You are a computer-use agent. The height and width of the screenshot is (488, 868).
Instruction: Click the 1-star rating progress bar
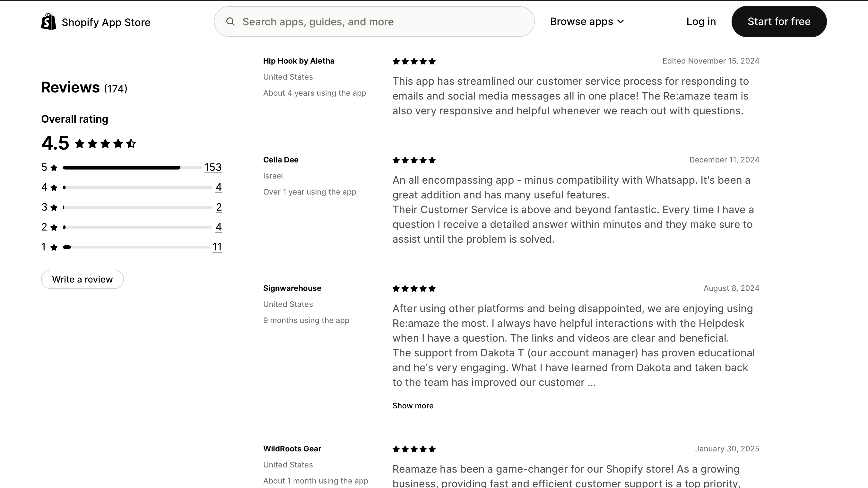(x=136, y=247)
